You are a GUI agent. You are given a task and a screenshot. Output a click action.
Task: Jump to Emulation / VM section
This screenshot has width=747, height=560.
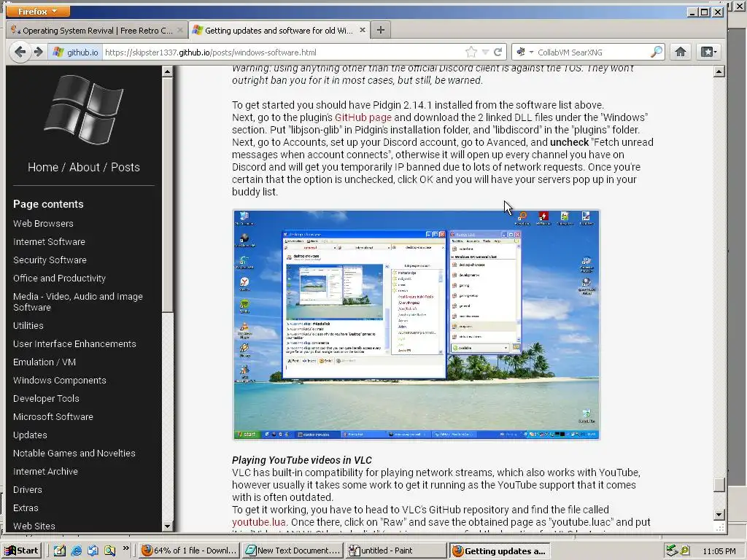pyautogui.click(x=44, y=362)
